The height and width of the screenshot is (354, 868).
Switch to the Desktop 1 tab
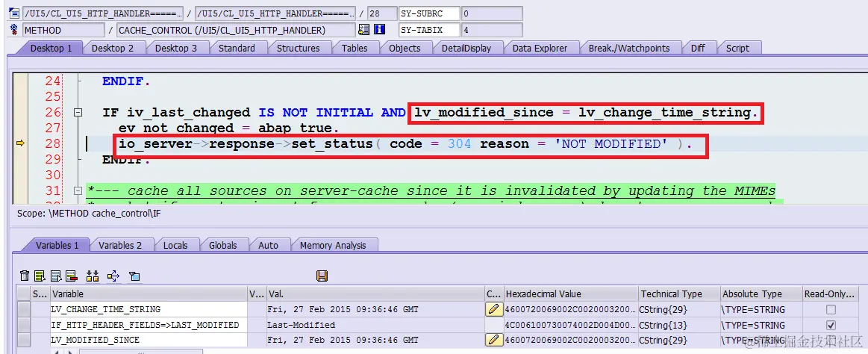pos(51,49)
